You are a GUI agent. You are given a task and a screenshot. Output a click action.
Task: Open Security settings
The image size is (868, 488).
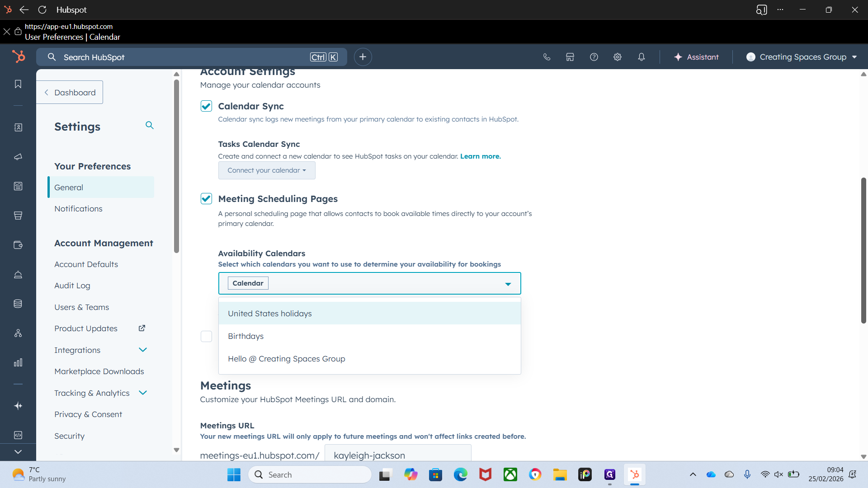point(69,436)
